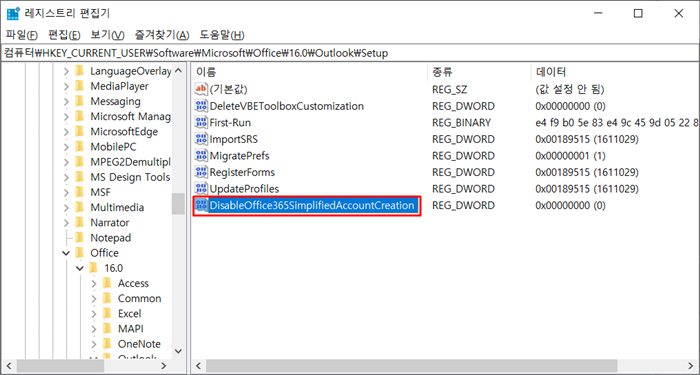The image size is (700, 375).
Task: Select the Common tree item label
Action: pos(140,299)
